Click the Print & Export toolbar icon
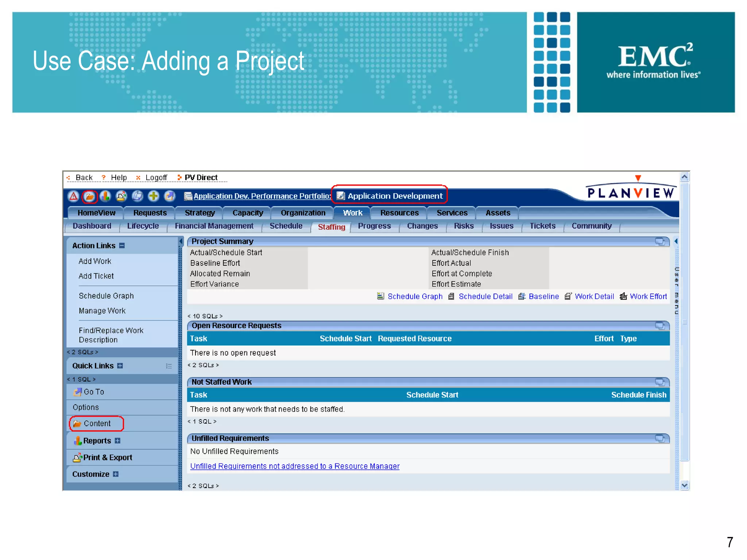This screenshot has height=560, width=747. (x=121, y=197)
